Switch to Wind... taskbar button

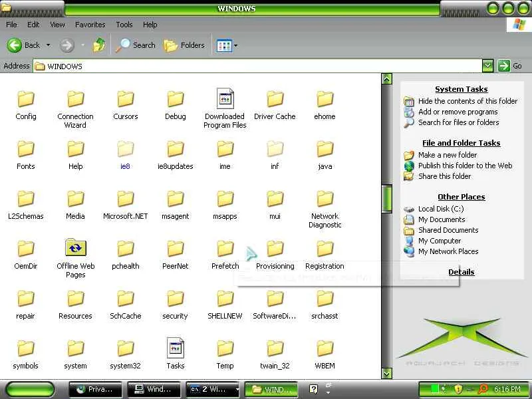[154, 390]
